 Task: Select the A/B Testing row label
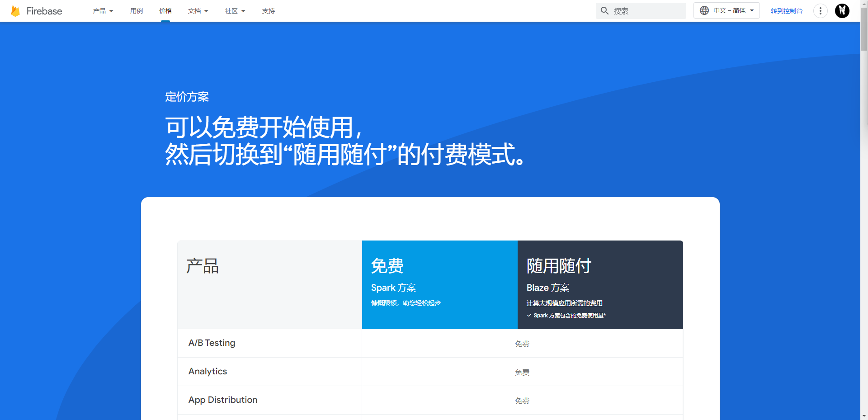[212, 343]
